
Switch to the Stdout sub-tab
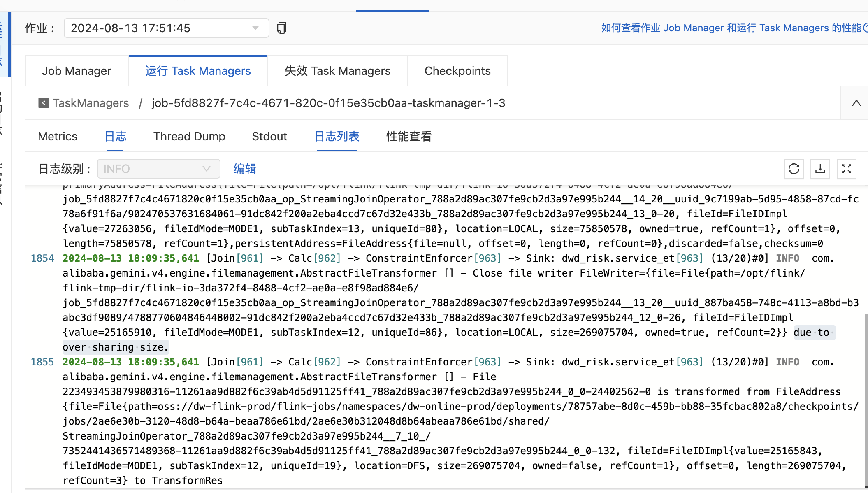(269, 136)
